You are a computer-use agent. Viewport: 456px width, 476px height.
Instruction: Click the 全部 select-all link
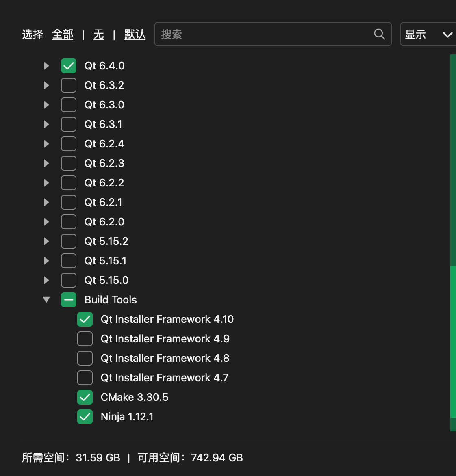(x=63, y=34)
